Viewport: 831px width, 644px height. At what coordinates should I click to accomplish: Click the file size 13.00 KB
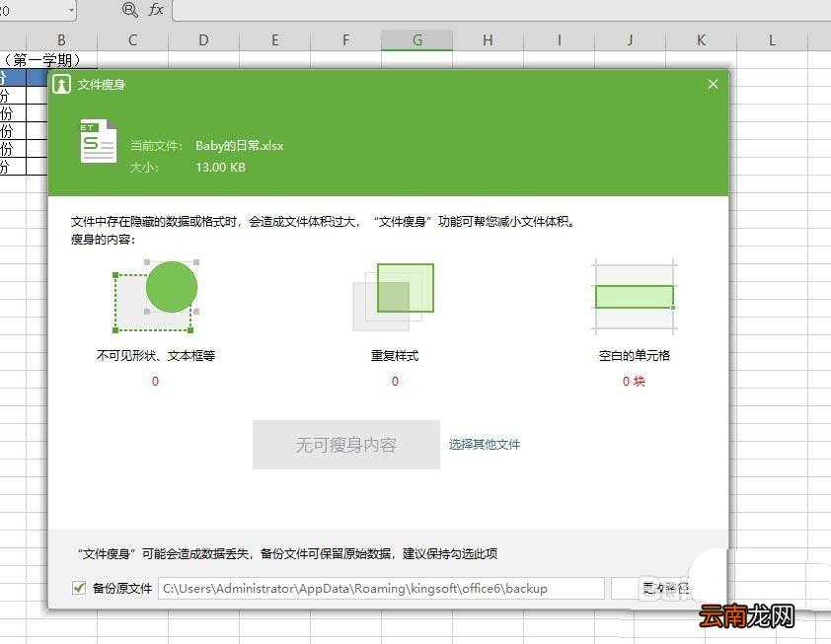tap(220, 168)
